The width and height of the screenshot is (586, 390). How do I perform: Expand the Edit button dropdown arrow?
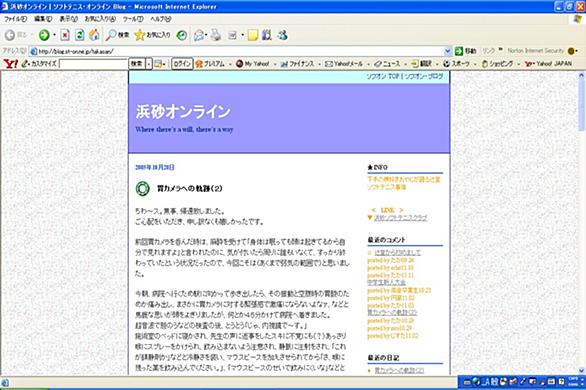pos(242,35)
